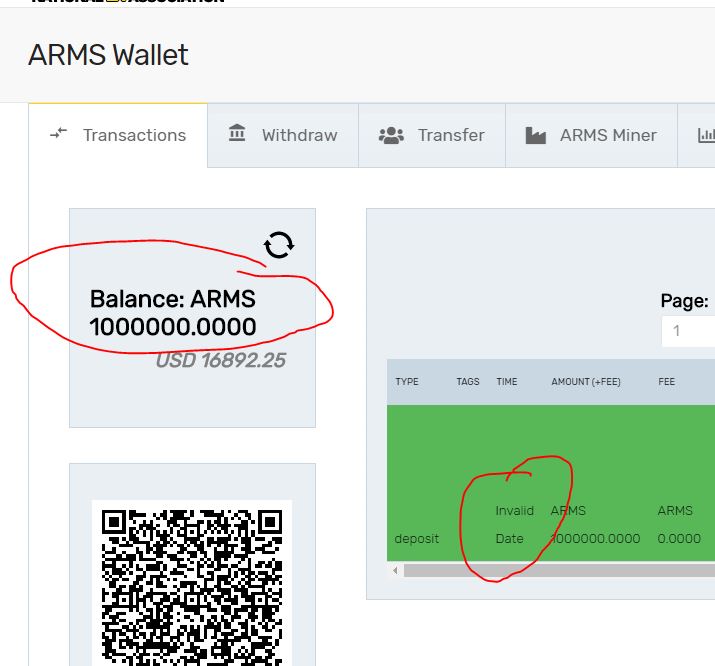Click the 'Balance: ARMS 1000000.0000' text
715x666 pixels.
(173, 313)
